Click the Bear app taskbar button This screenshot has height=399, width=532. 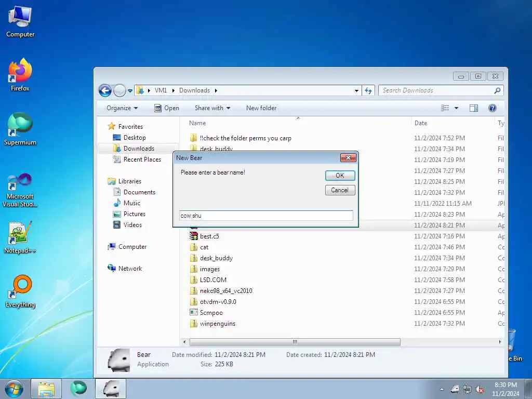tap(111, 389)
